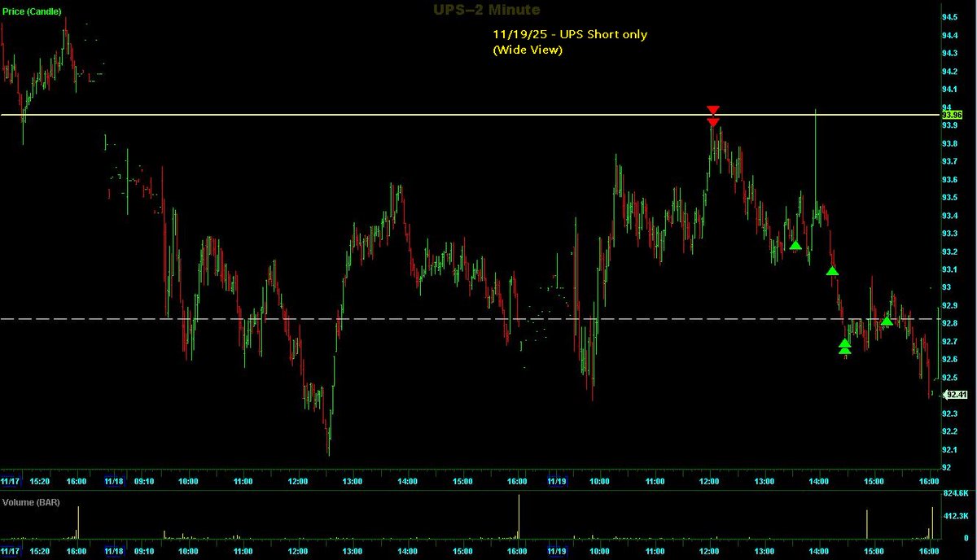Click the 92.41 last-price tag

955,395
